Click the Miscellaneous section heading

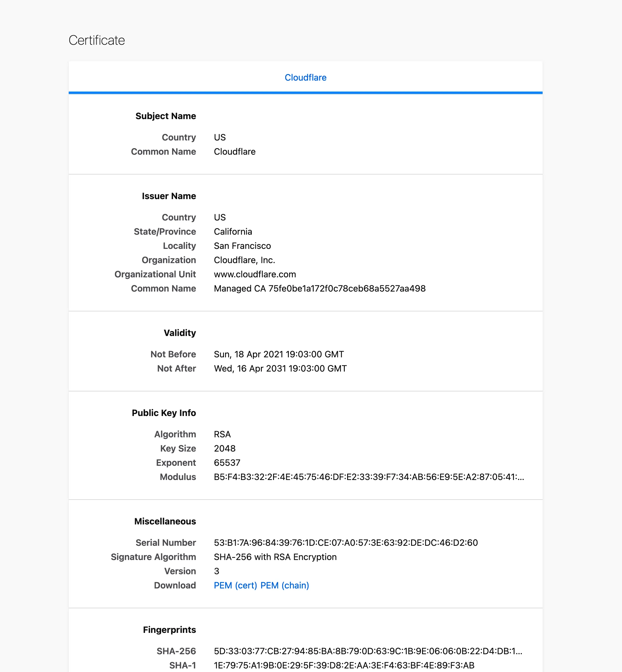165,521
